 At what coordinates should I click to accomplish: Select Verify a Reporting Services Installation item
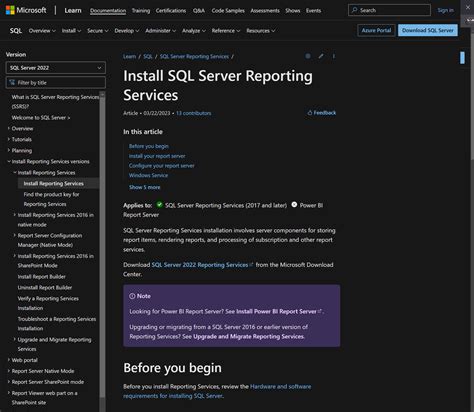[48, 303]
